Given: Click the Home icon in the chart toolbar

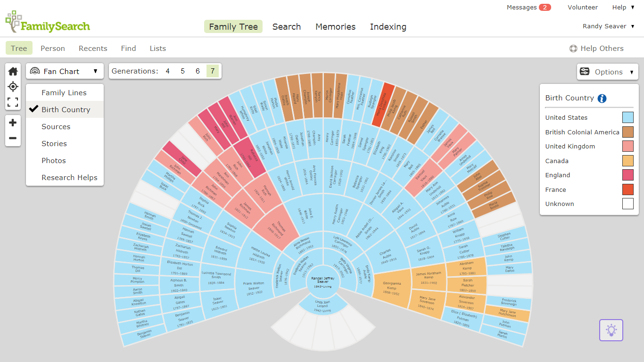Looking at the screenshot, I should click(13, 71).
